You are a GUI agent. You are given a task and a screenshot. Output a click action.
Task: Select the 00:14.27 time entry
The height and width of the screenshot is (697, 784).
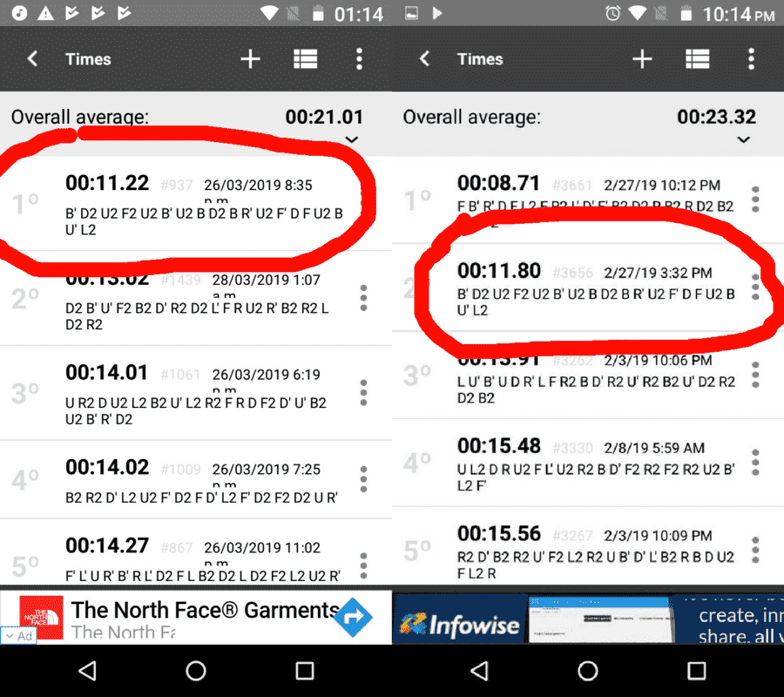click(x=195, y=552)
